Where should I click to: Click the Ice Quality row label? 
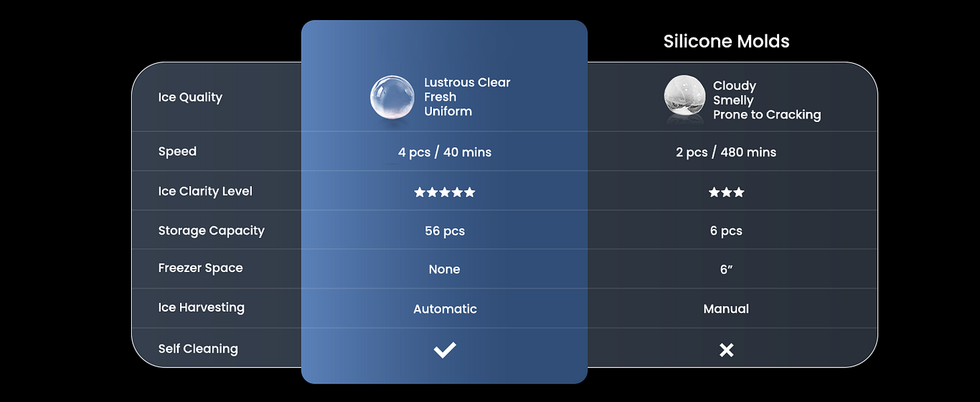tap(190, 98)
